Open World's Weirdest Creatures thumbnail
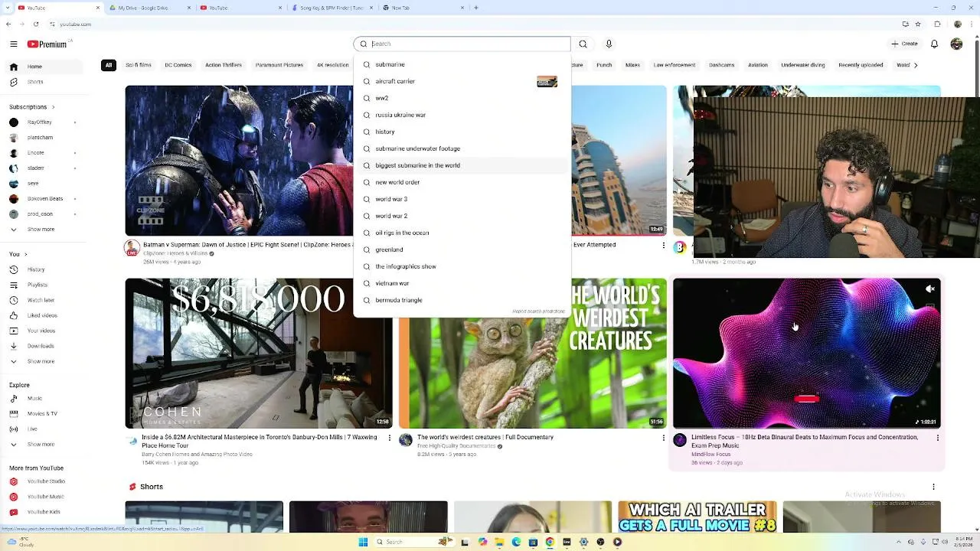Viewport: 980px width, 551px height. tap(533, 371)
